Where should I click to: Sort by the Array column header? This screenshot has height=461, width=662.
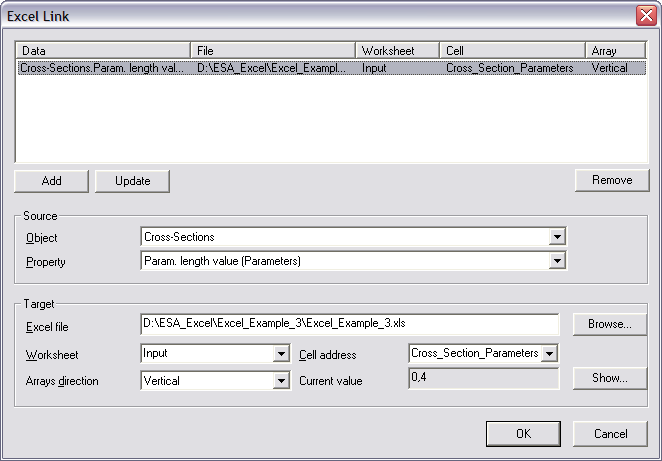(x=616, y=51)
